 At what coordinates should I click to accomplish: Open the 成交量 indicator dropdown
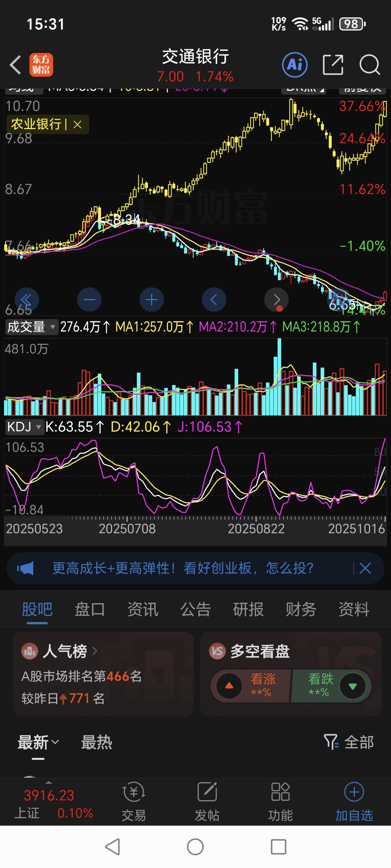[x=31, y=327]
